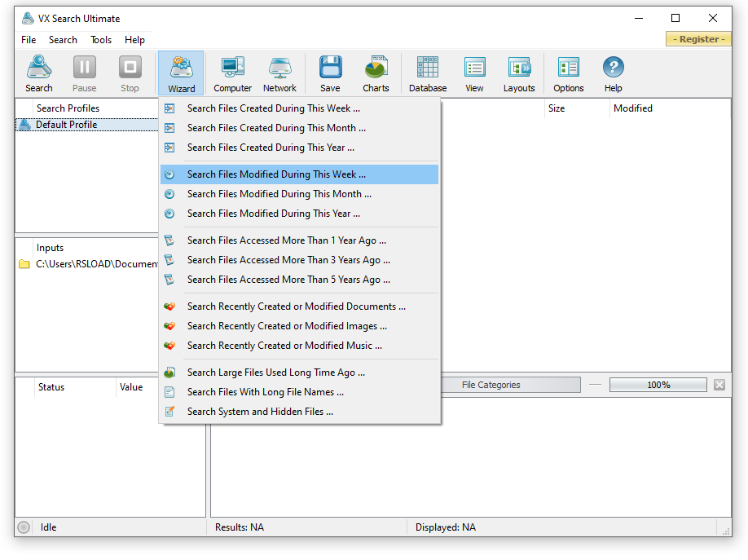Click the VX Search Ultimate title bar icon
This screenshot has width=748, height=560.
click(x=28, y=18)
